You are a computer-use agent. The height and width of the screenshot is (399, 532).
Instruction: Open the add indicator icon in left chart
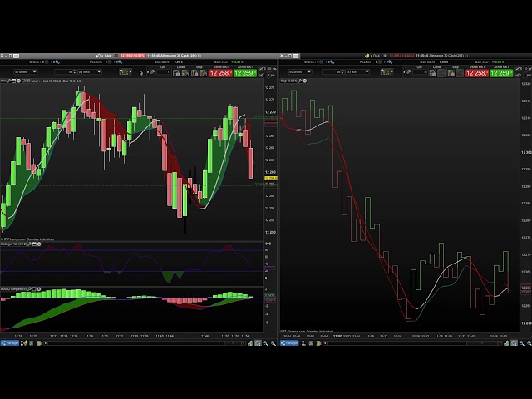pos(124,72)
